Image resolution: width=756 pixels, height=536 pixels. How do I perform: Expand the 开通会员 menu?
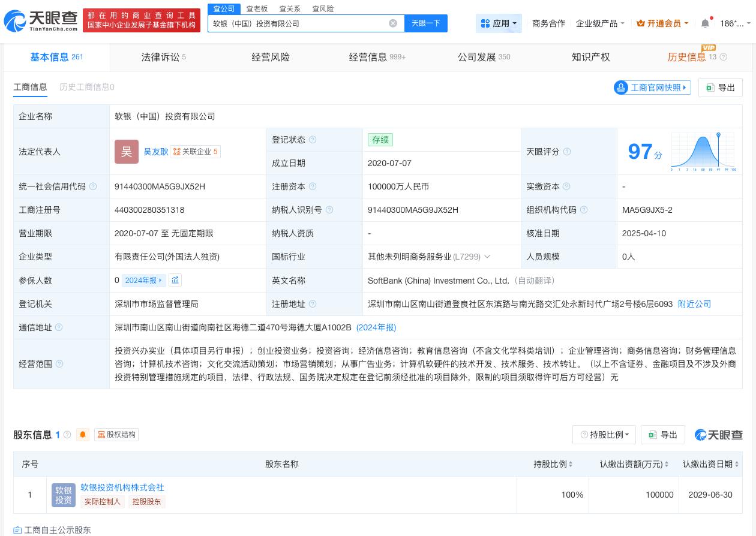(x=662, y=23)
